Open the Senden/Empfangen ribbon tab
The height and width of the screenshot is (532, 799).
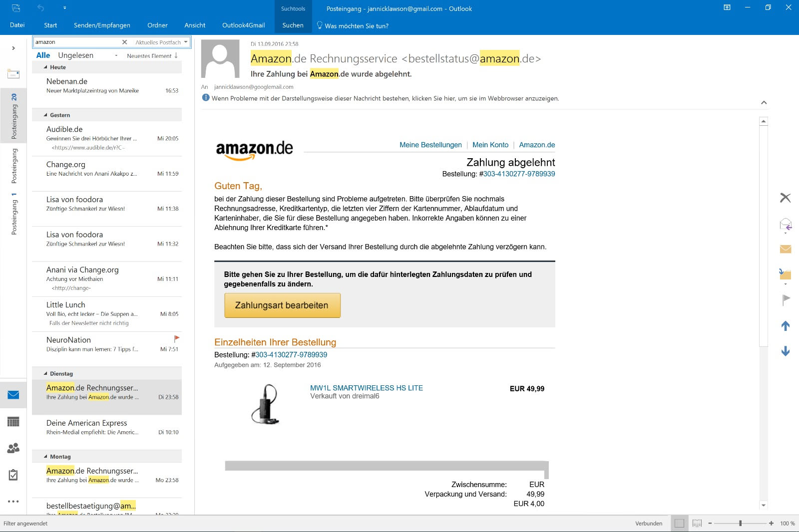pos(102,25)
